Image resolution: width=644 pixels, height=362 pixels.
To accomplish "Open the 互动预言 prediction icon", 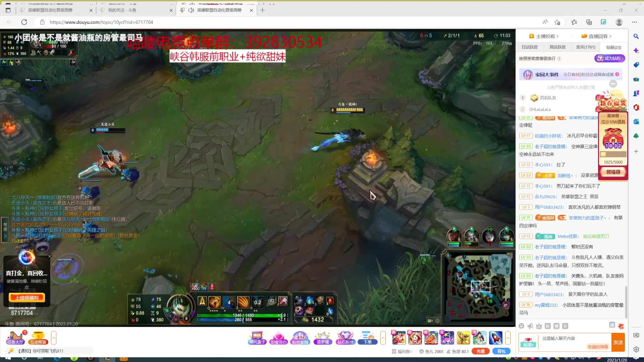I will pyautogui.click(x=38, y=338).
